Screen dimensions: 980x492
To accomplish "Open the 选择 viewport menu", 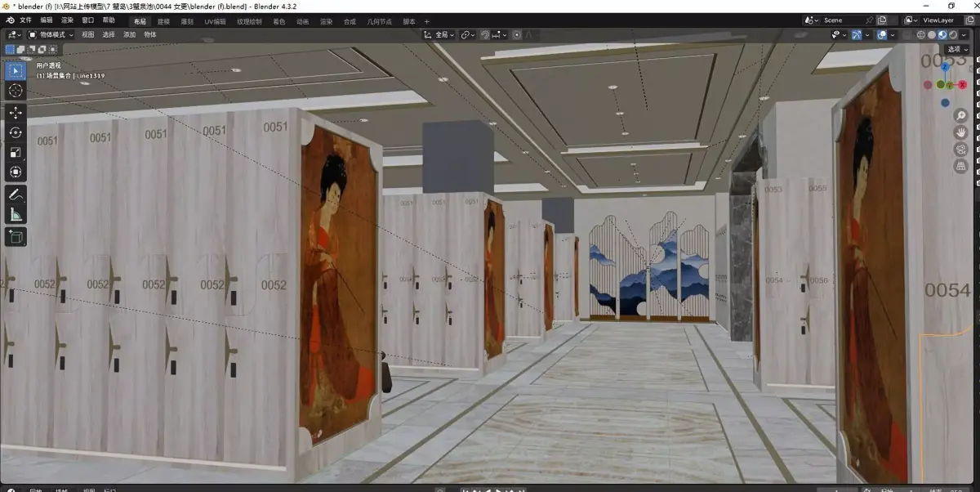I will click(109, 35).
